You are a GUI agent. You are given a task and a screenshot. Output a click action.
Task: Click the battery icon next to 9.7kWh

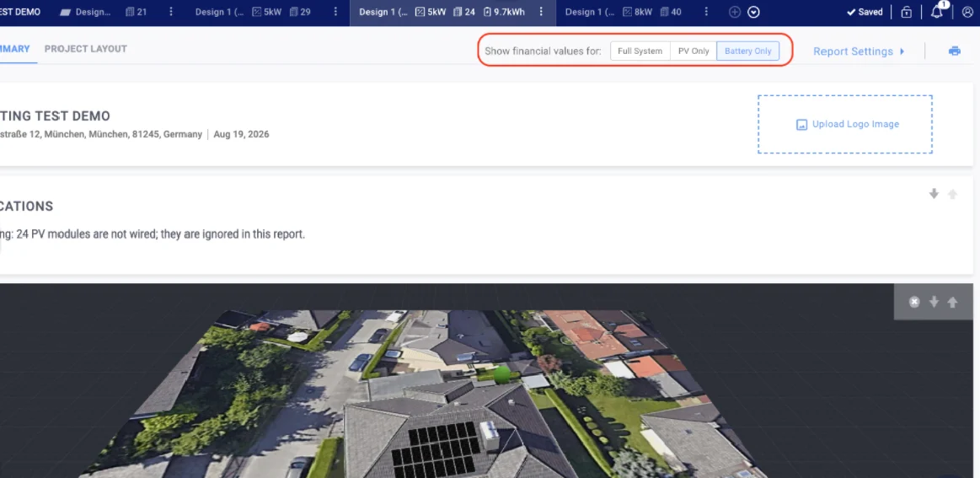(x=487, y=12)
